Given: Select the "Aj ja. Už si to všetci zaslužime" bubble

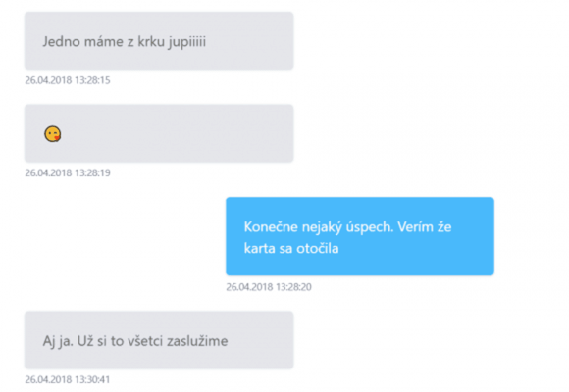Looking at the screenshot, I should (x=159, y=340).
